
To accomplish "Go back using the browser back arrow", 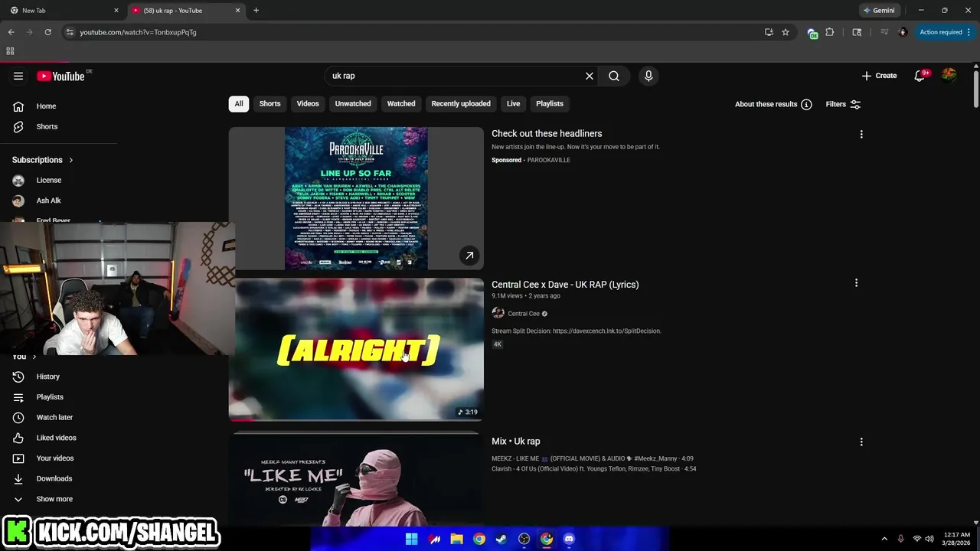I will (11, 32).
